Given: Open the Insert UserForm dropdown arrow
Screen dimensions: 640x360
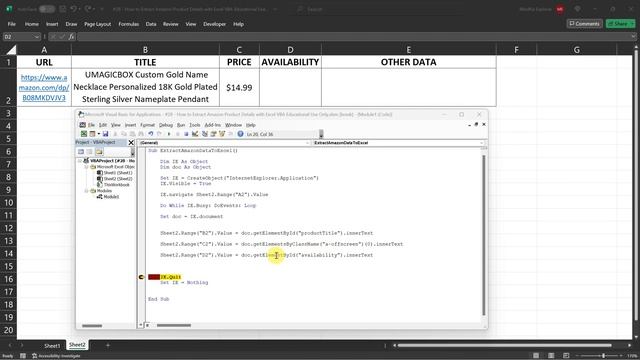Looking at the screenshot, I should [x=98, y=134].
